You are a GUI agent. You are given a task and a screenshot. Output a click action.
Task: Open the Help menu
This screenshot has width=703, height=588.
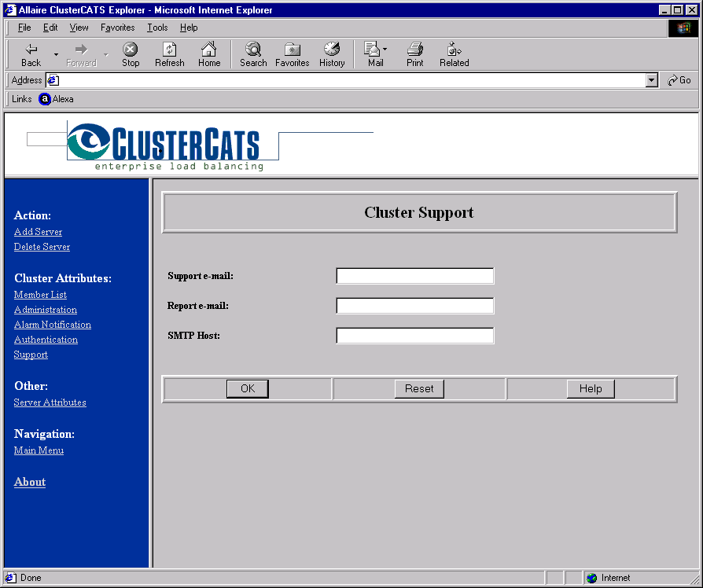[x=189, y=28]
